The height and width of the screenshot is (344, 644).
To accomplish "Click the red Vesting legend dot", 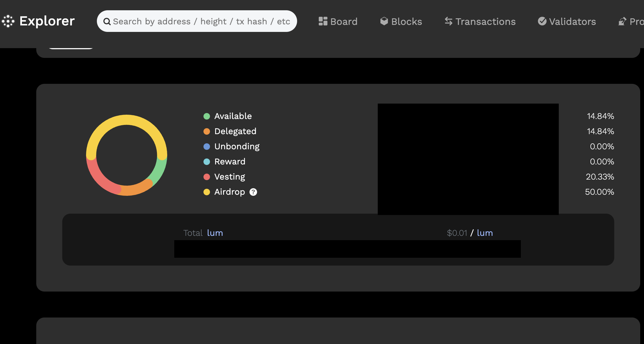I will (x=207, y=177).
